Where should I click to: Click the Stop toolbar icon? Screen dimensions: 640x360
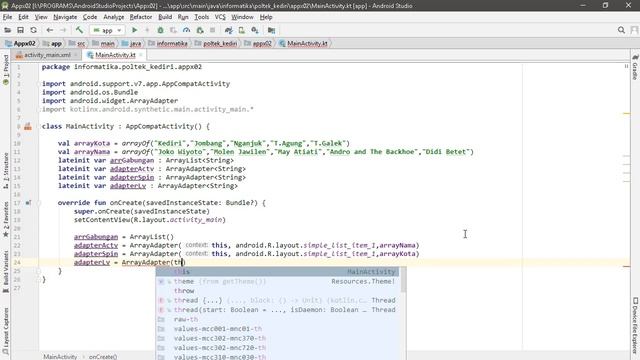point(213,30)
